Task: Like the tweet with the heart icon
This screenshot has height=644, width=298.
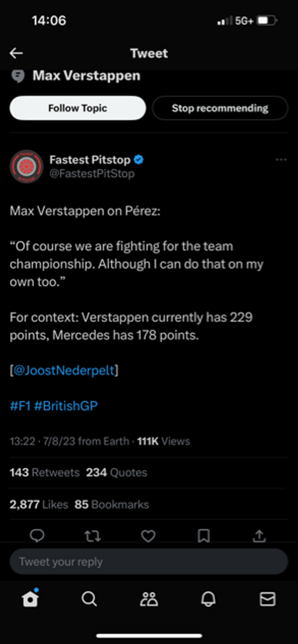Action: click(x=148, y=536)
